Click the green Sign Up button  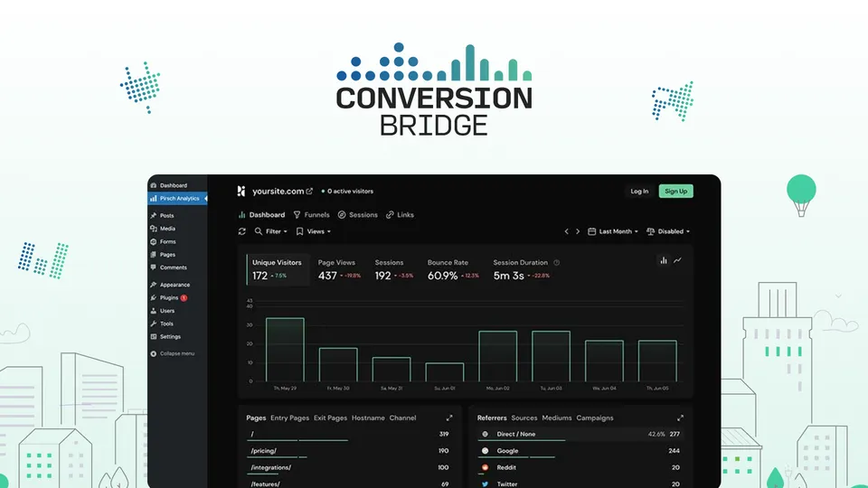[676, 191]
